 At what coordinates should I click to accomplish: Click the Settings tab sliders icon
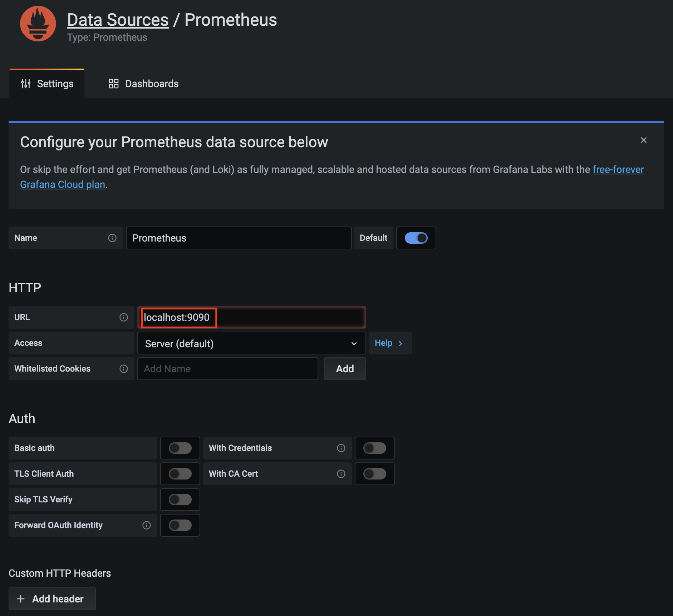(26, 84)
